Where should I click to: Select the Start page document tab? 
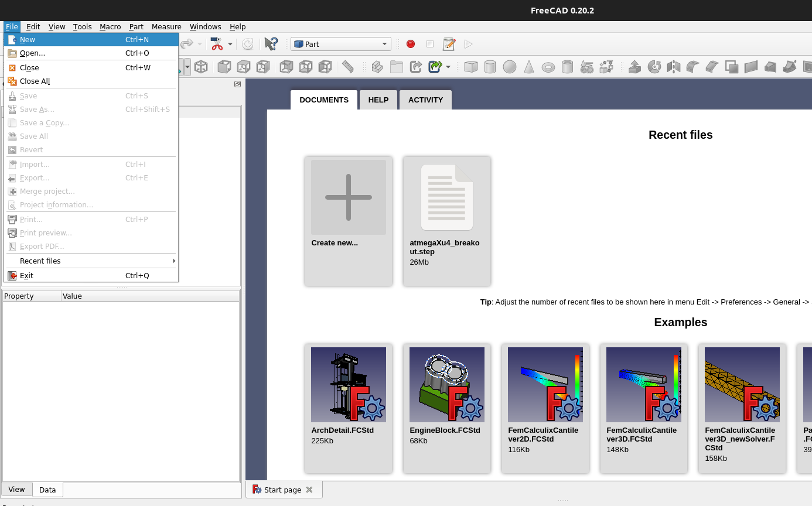coord(282,490)
